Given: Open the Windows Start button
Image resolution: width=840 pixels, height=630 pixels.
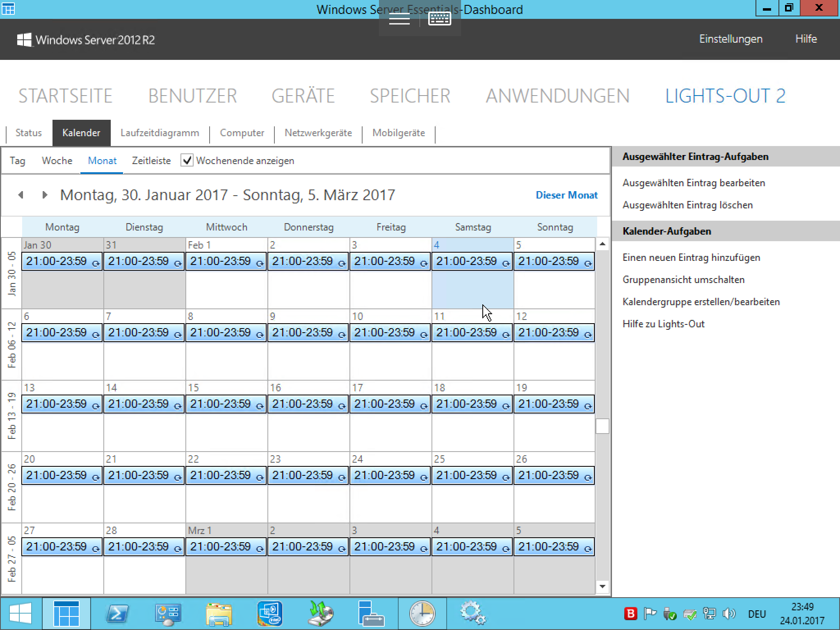Looking at the screenshot, I should coord(21,614).
